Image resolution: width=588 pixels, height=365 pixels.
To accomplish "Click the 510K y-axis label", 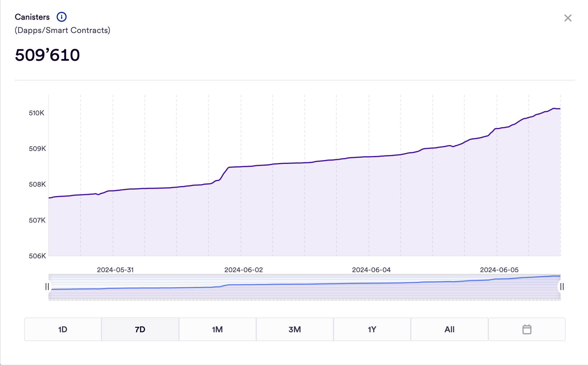I will click(x=37, y=113).
